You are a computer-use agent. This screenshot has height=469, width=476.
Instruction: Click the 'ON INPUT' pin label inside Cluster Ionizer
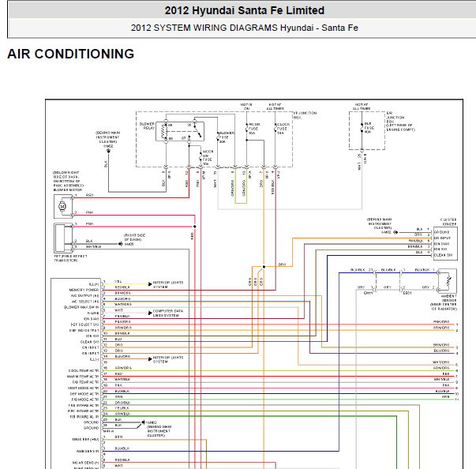pyautogui.click(x=442, y=238)
